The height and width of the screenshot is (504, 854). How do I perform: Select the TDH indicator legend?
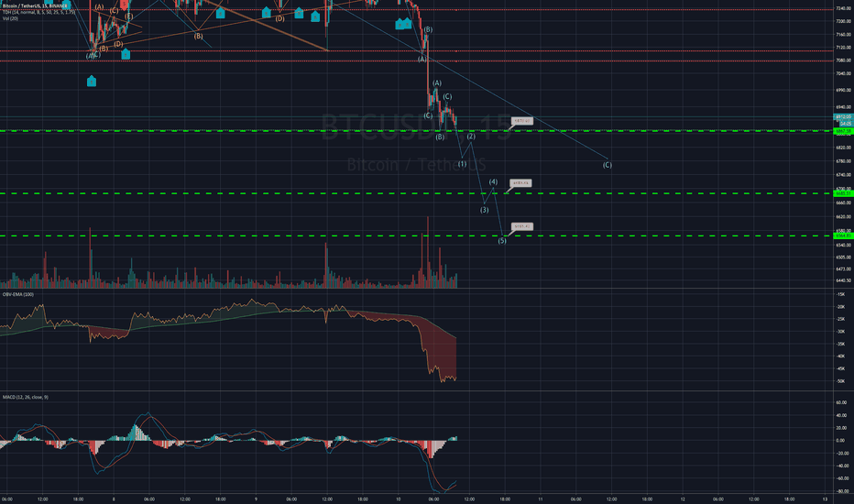point(38,12)
